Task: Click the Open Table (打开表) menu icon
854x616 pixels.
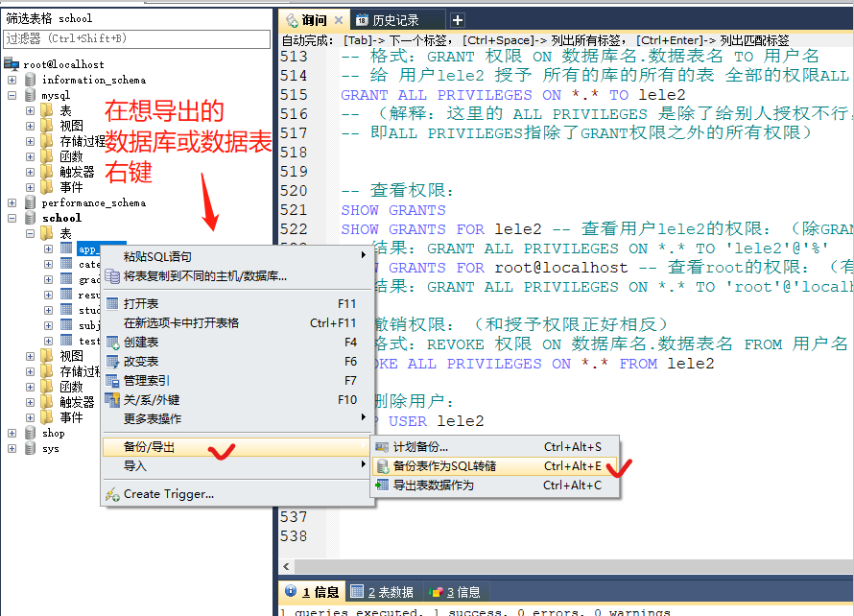Action: (x=112, y=303)
